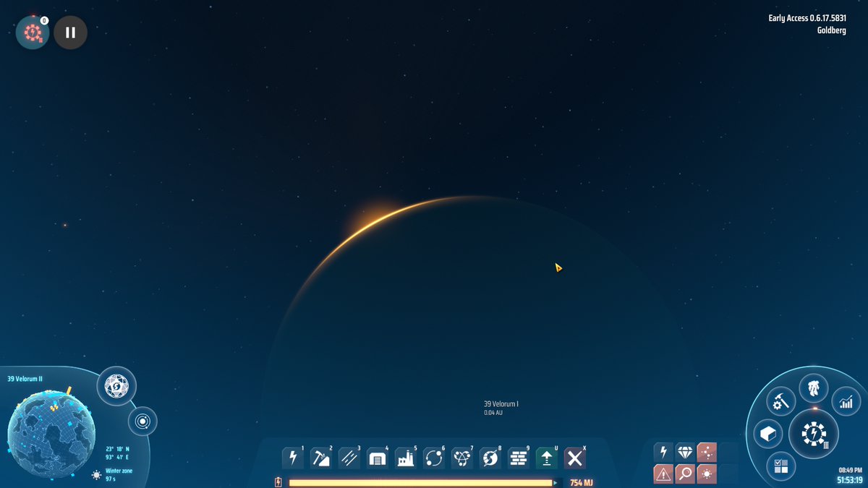Screen dimensions: 868x488
Task: Toggle the sun lighting display
Action: (707, 474)
